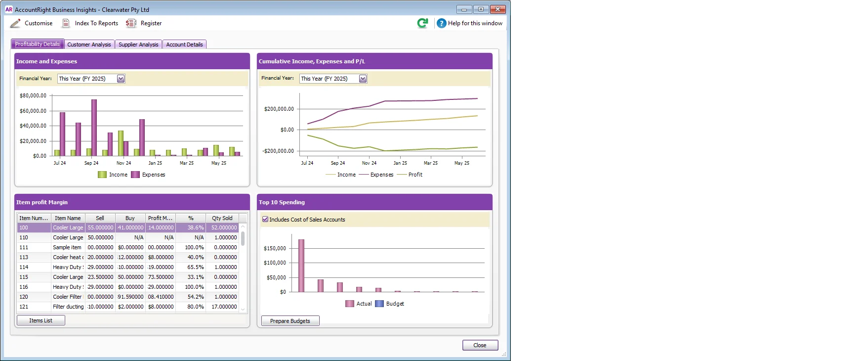Screen dimensions: 868x361
Task: Click the Register icon
Action: coord(131,23)
